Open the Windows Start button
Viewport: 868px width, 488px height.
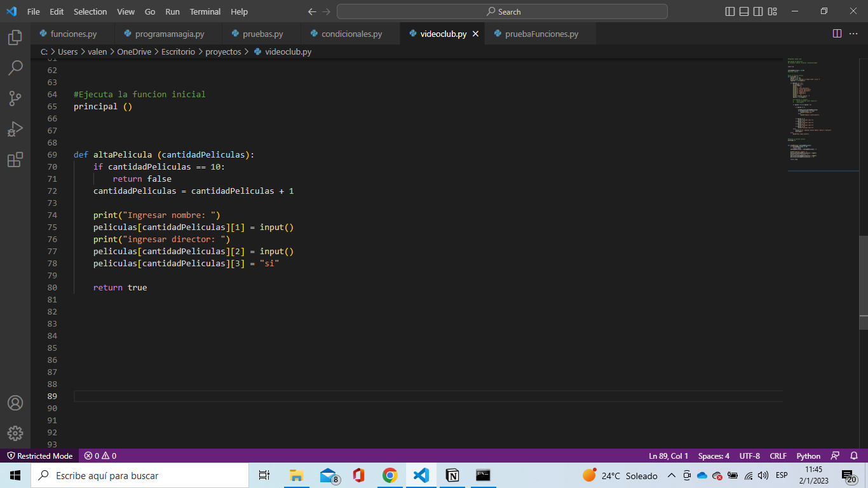[15, 475]
